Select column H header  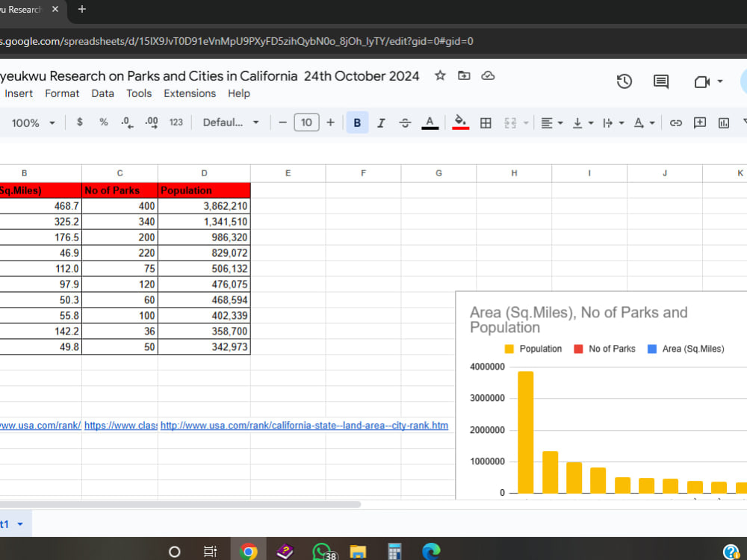pyautogui.click(x=514, y=173)
